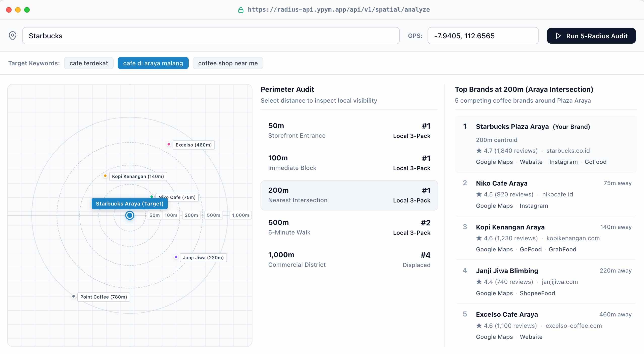
Task: Select the 100m Immediate Block row
Action: (349, 163)
